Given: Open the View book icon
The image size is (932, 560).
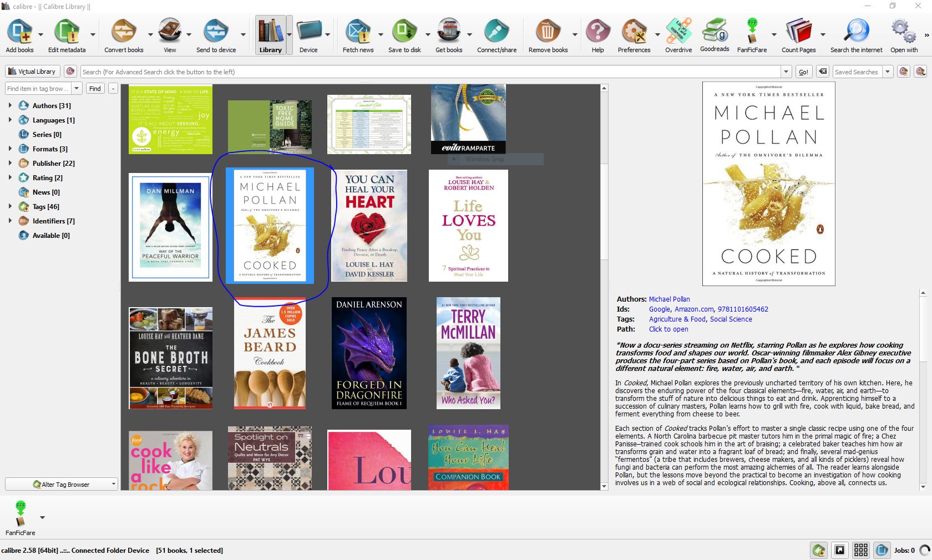Looking at the screenshot, I should click(x=170, y=31).
